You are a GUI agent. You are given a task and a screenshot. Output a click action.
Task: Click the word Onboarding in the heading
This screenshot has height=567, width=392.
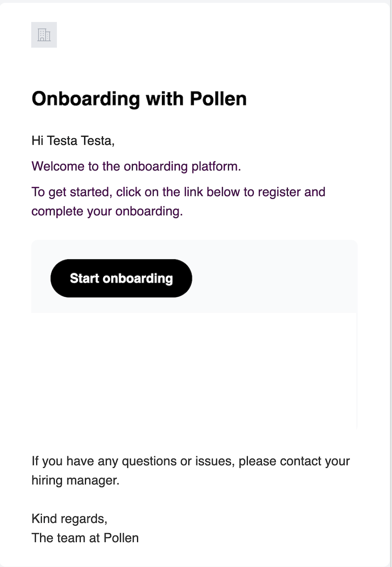[x=86, y=99]
